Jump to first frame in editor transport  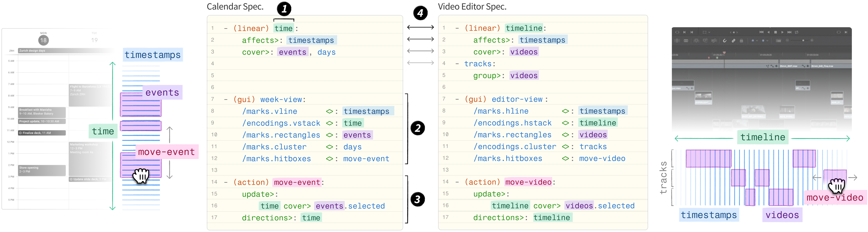click(762, 32)
